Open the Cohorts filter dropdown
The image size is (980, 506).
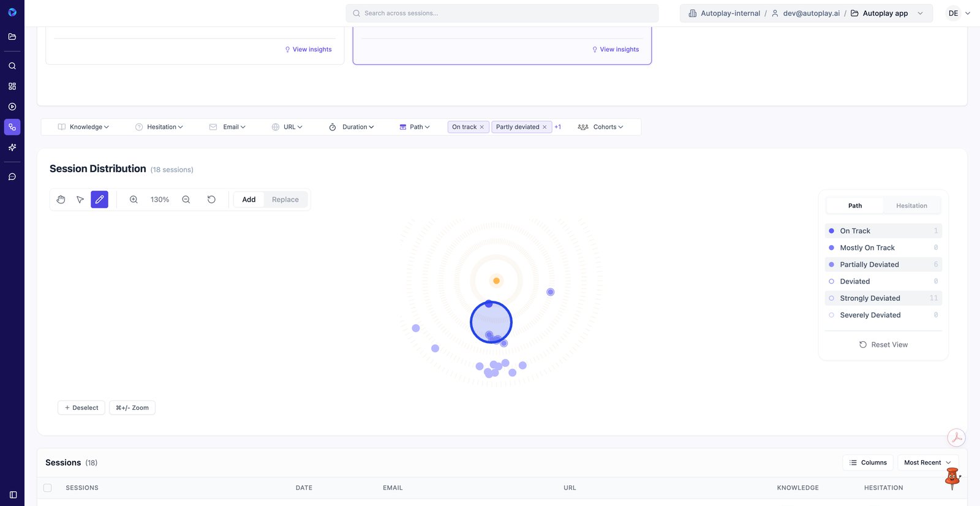[x=600, y=127]
